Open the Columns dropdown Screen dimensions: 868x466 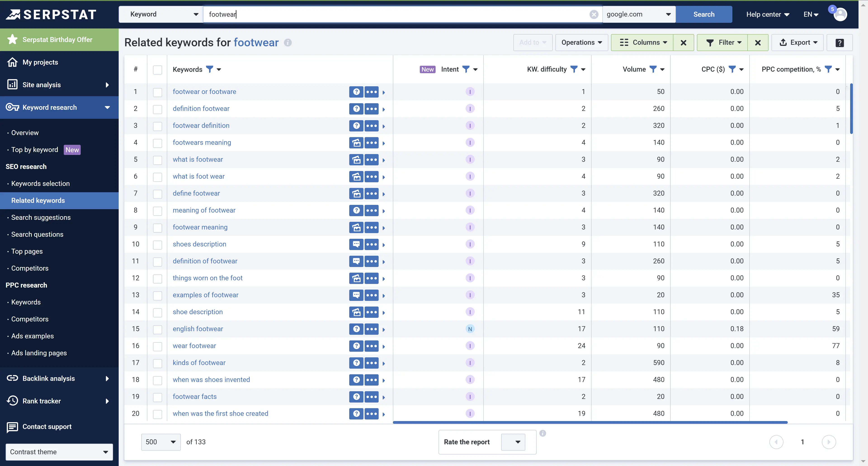point(642,42)
